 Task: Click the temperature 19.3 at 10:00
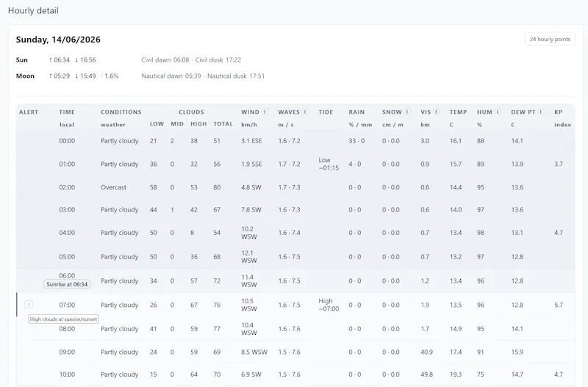tap(456, 375)
